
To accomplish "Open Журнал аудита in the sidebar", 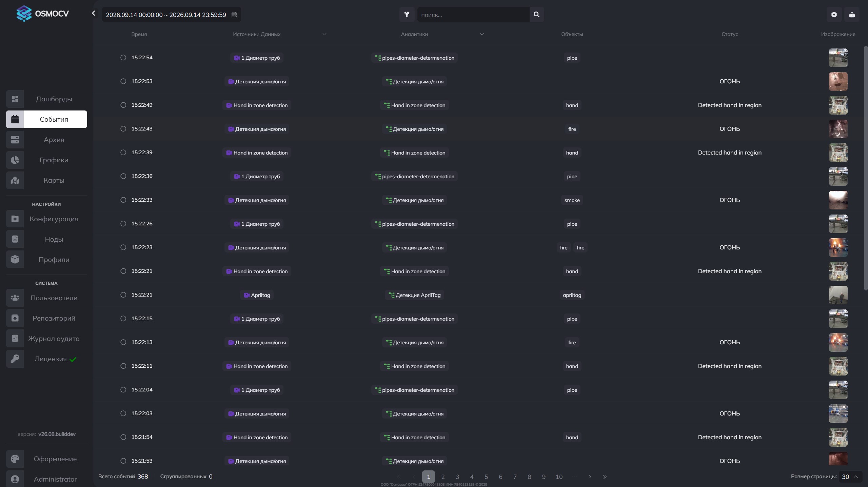I will [x=46, y=339].
